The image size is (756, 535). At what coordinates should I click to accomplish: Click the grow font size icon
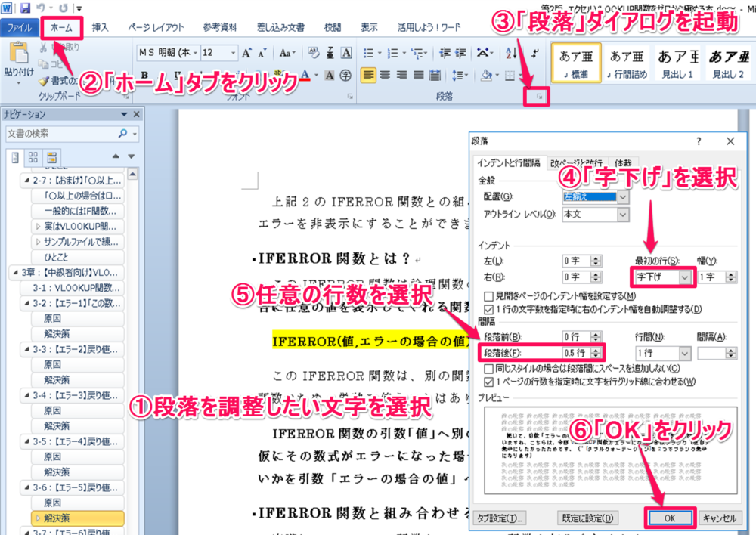(x=247, y=53)
